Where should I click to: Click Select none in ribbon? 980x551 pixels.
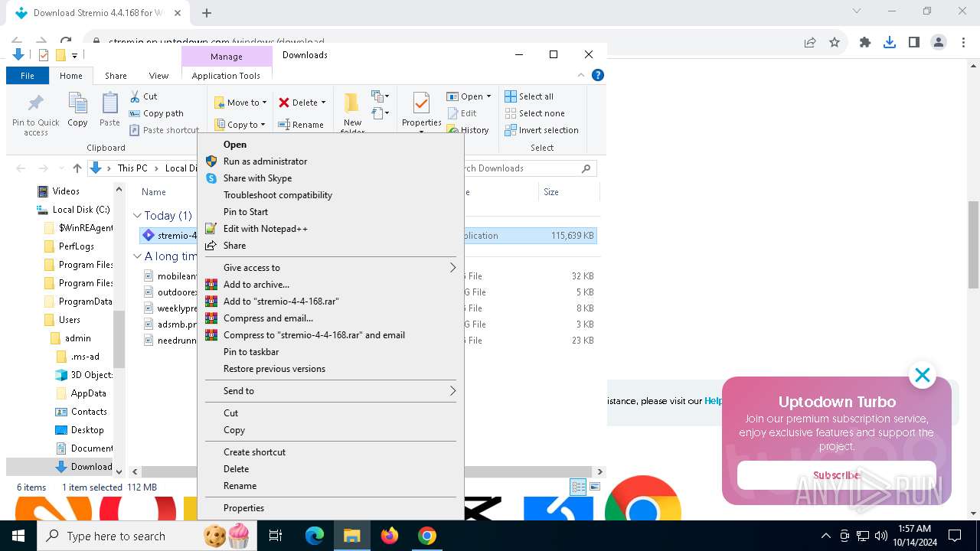point(534,113)
